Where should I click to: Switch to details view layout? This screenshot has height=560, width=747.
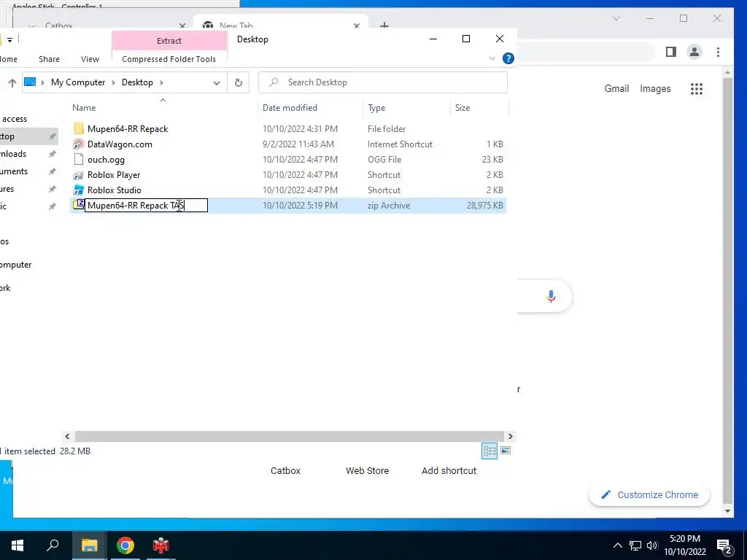pos(489,451)
